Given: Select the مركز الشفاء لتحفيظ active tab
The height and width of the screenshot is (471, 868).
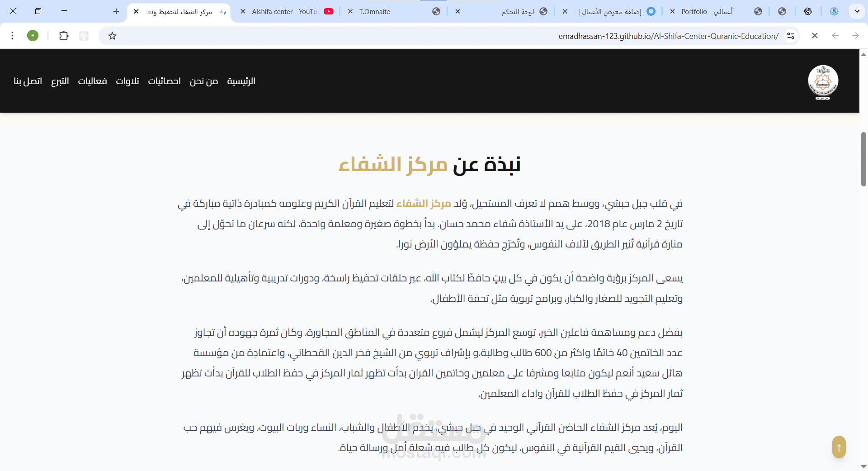Looking at the screenshot, I should point(179,11).
